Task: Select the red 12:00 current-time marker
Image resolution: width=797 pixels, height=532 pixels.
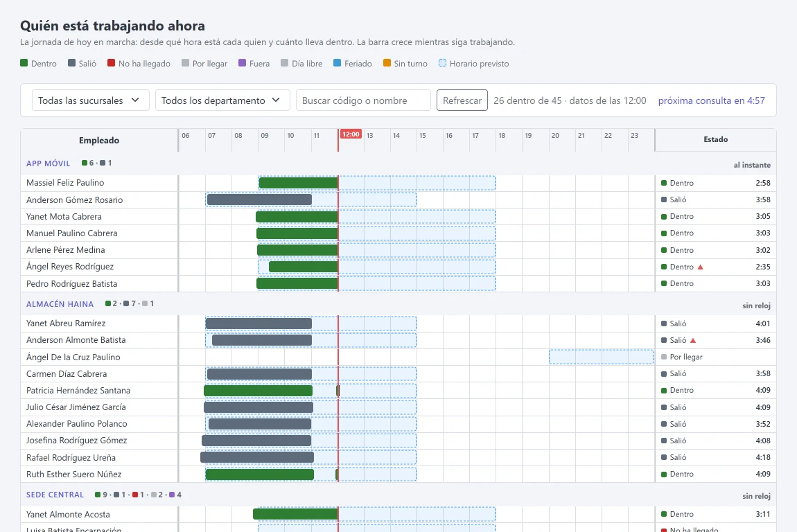Action: [x=351, y=134]
